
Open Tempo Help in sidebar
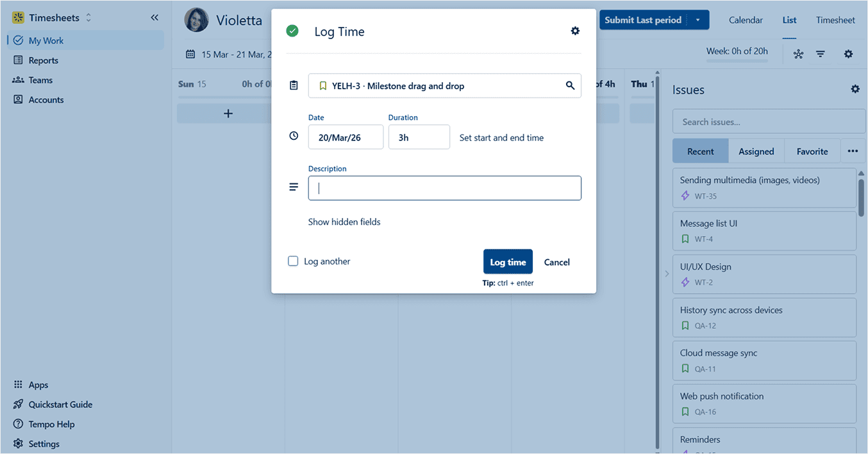tap(51, 425)
